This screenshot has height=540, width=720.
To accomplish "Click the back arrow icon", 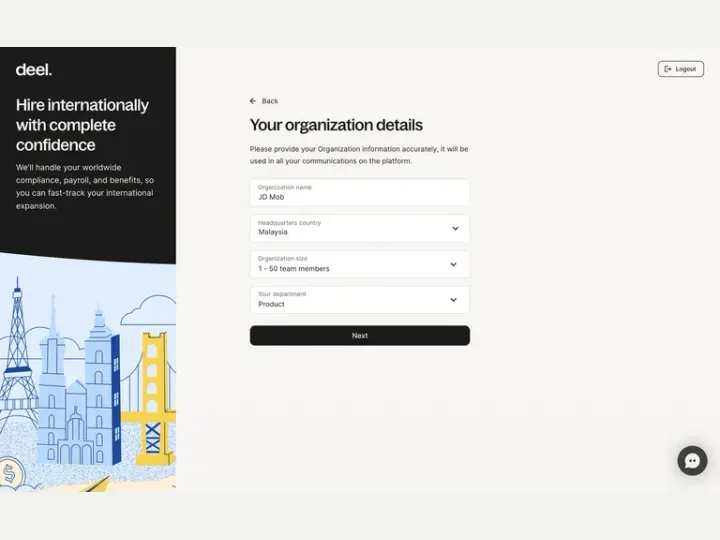I will pos(253,101).
